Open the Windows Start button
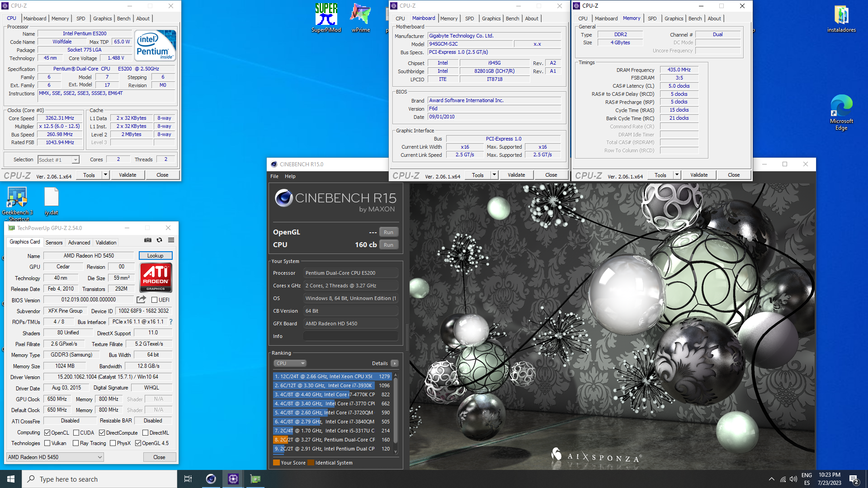 click(11, 479)
